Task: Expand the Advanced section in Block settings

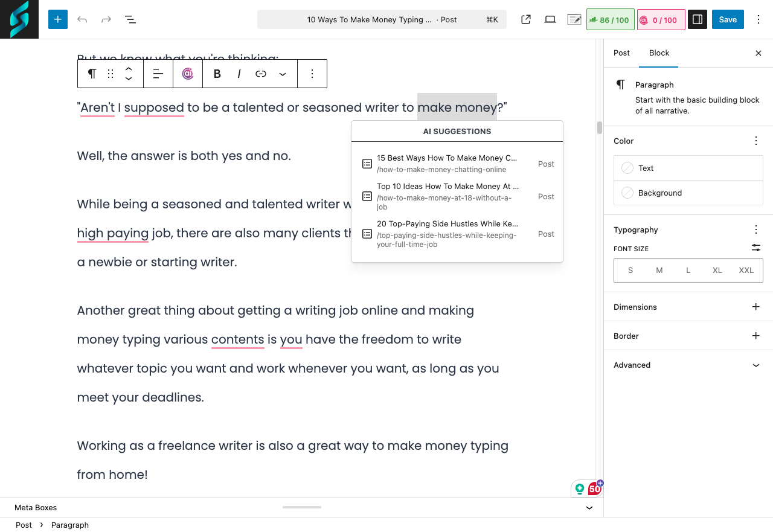Action: tap(688, 365)
